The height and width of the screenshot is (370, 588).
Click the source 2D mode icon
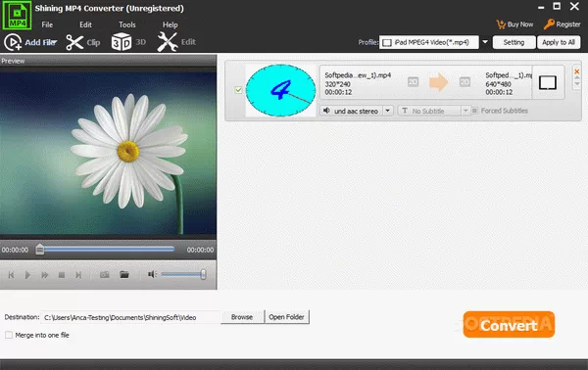click(413, 81)
